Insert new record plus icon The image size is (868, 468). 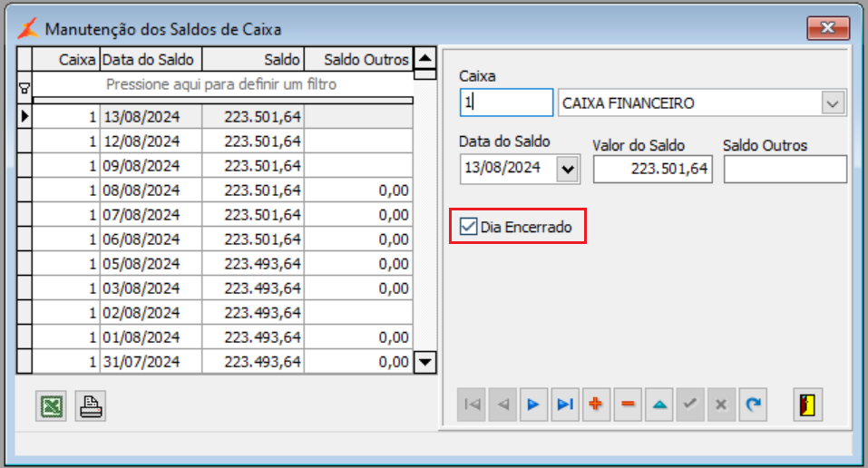point(596,405)
